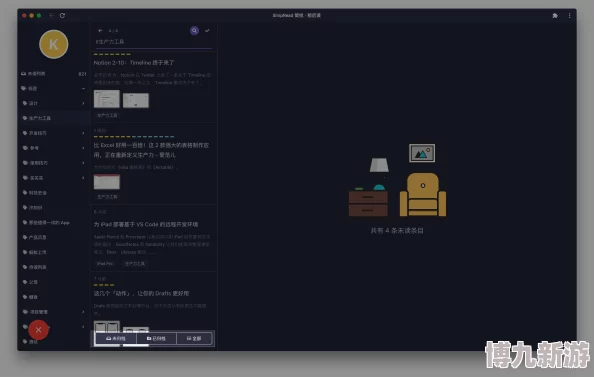The image size is (594, 377).
Task: Click the iPad Pro tag chip
Action: click(105, 264)
